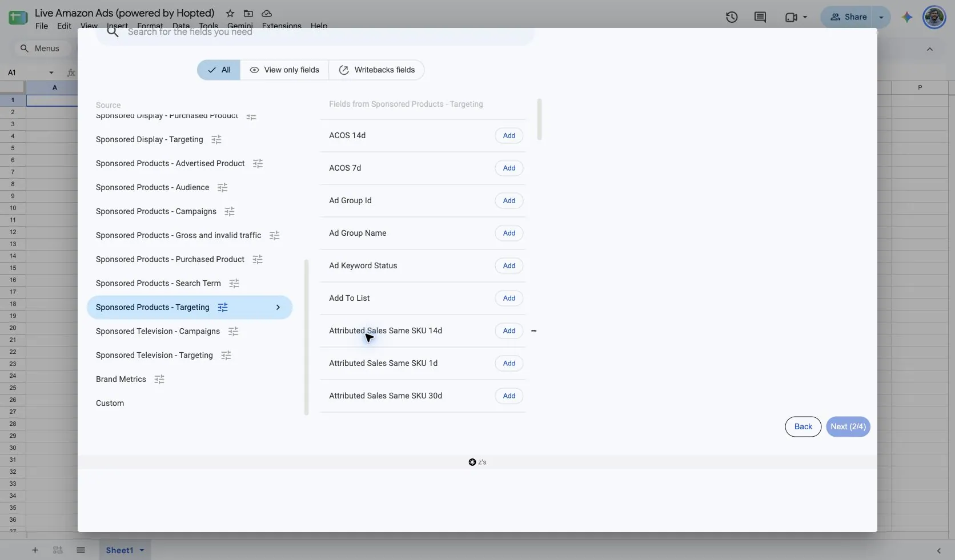Select row 10 header
This screenshot has height=560, width=955.
[13, 208]
